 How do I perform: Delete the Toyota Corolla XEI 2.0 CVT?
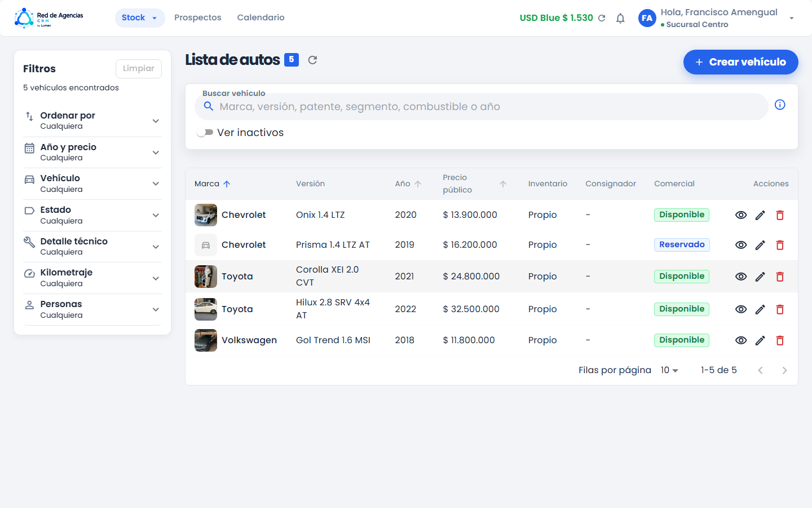pyautogui.click(x=780, y=277)
